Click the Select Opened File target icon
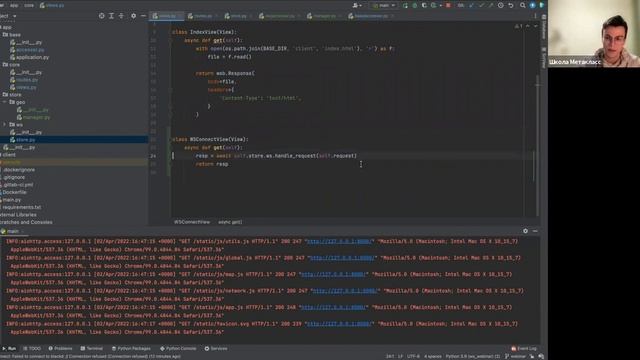Image resolution: width=640 pixels, height=360 pixels. tap(101, 16)
